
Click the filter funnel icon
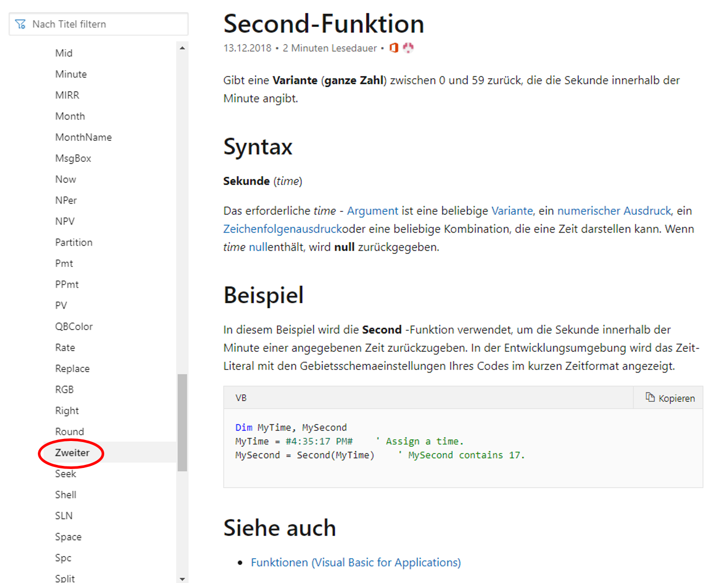coord(20,24)
